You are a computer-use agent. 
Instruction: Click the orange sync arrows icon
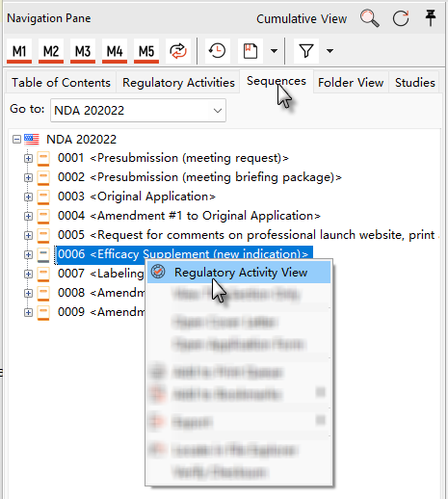(178, 51)
